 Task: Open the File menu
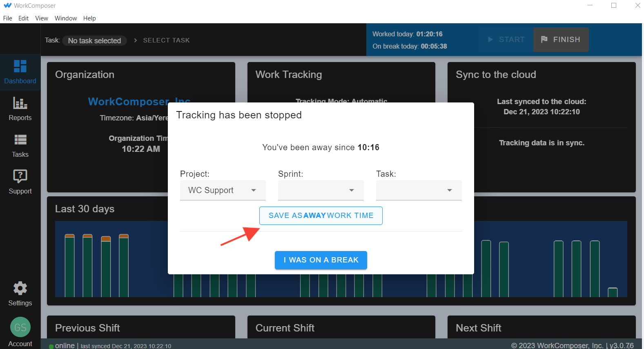point(7,18)
